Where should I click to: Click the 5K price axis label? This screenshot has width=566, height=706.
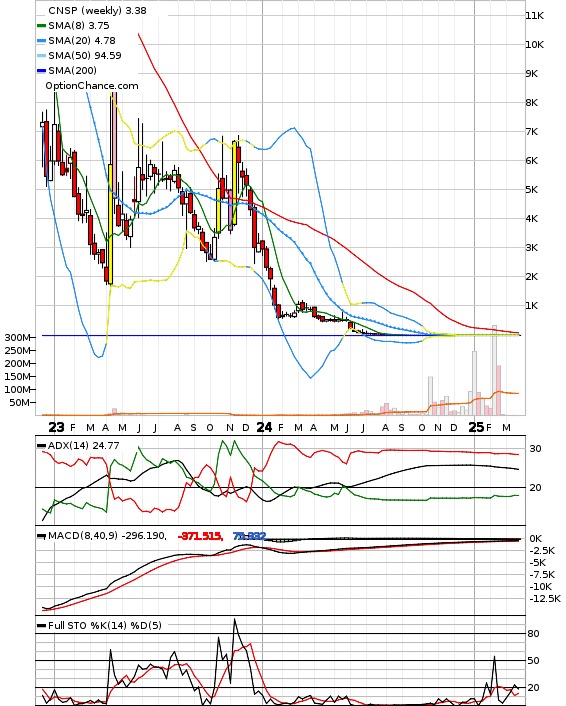point(532,190)
